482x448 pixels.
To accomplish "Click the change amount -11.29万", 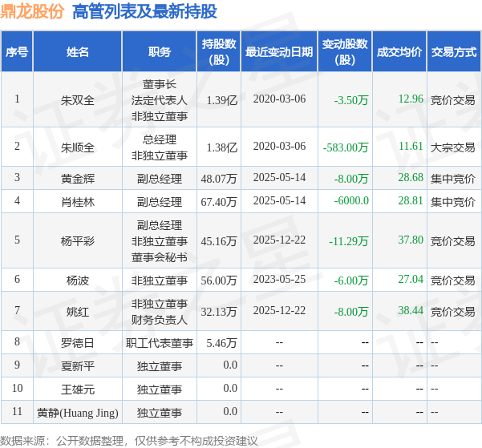I will (x=349, y=241).
